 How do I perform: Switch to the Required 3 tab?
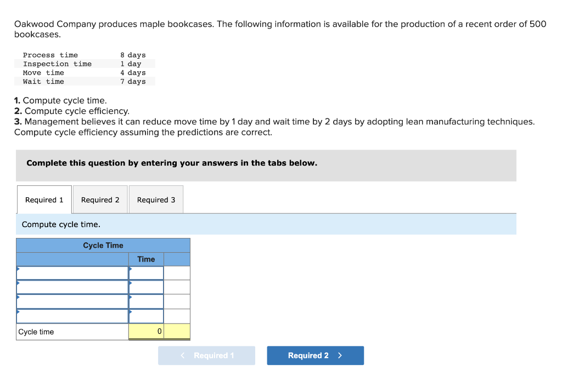pyautogui.click(x=156, y=200)
